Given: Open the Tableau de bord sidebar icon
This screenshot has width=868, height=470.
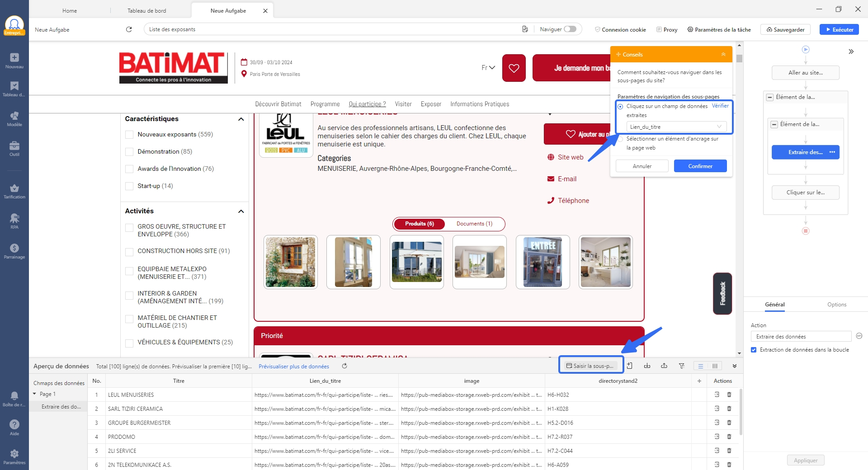Looking at the screenshot, I should [14, 89].
